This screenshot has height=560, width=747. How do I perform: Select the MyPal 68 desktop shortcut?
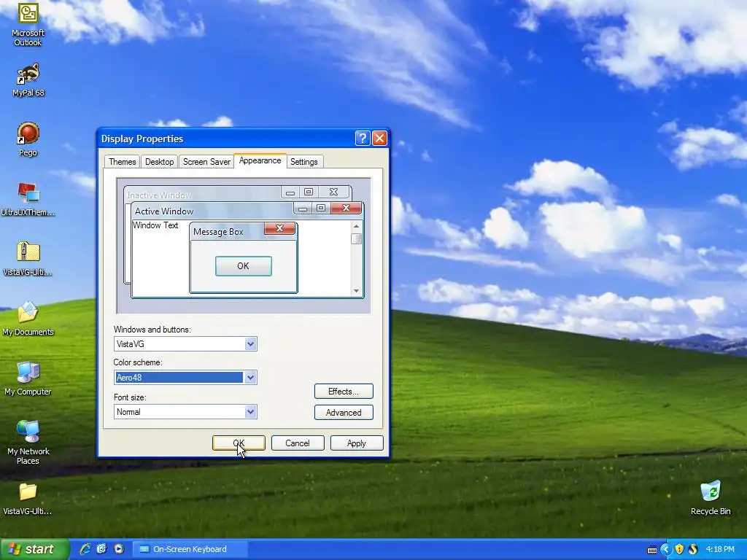point(28,79)
